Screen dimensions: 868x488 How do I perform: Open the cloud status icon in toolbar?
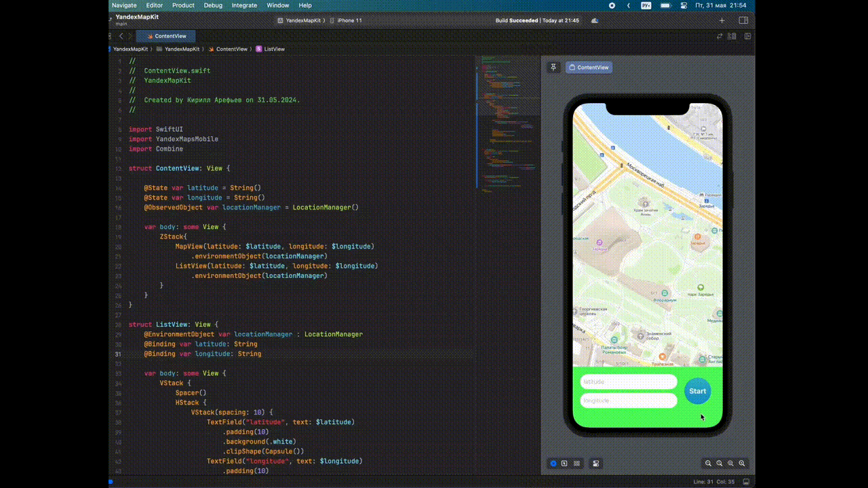(595, 20)
